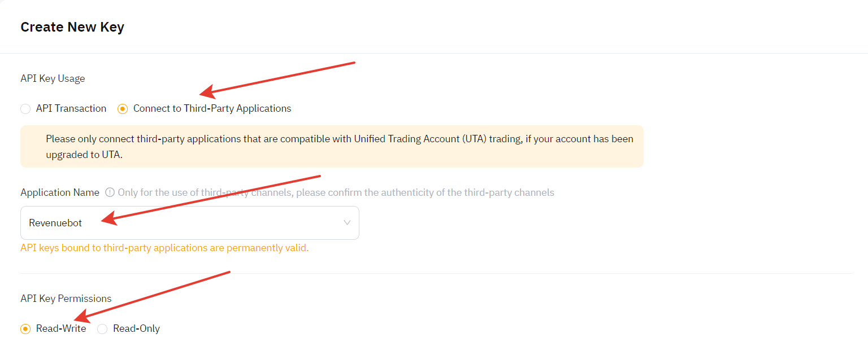This screenshot has height=351, width=868.
Task: Expand the Application Name dropdown chevron
Action: (348, 223)
